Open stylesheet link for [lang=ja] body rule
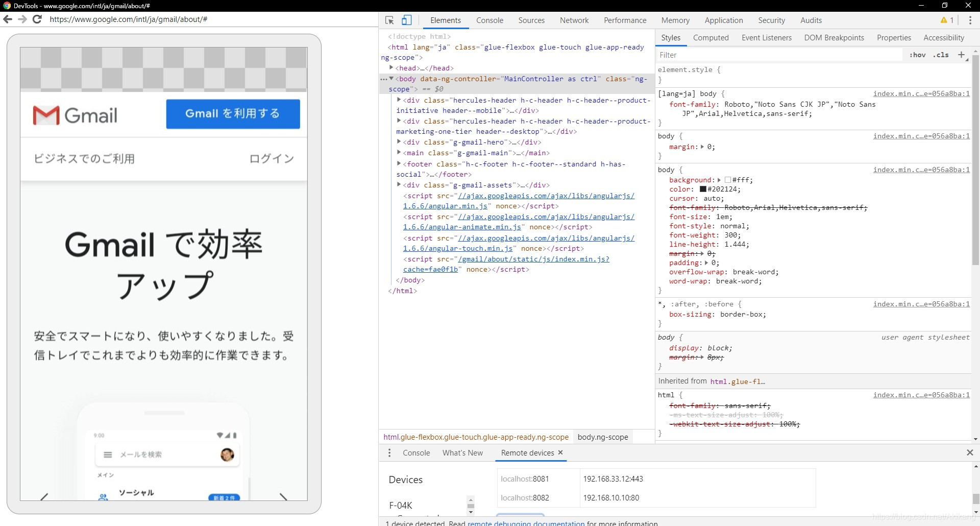980x526 pixels. click(921, 93)
